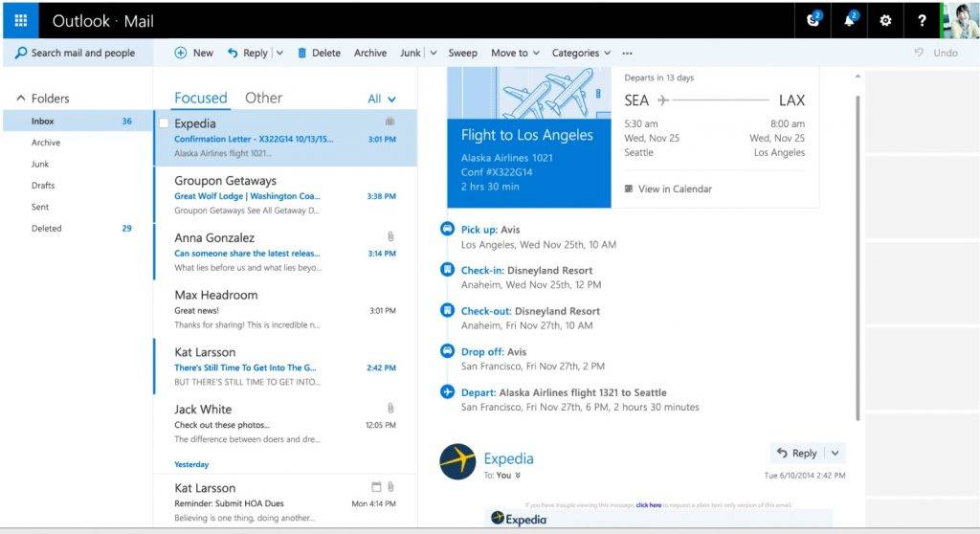Screen dimensions: 980x534
Task: Click the Junk toolbar button
Action: coord(410,54)
